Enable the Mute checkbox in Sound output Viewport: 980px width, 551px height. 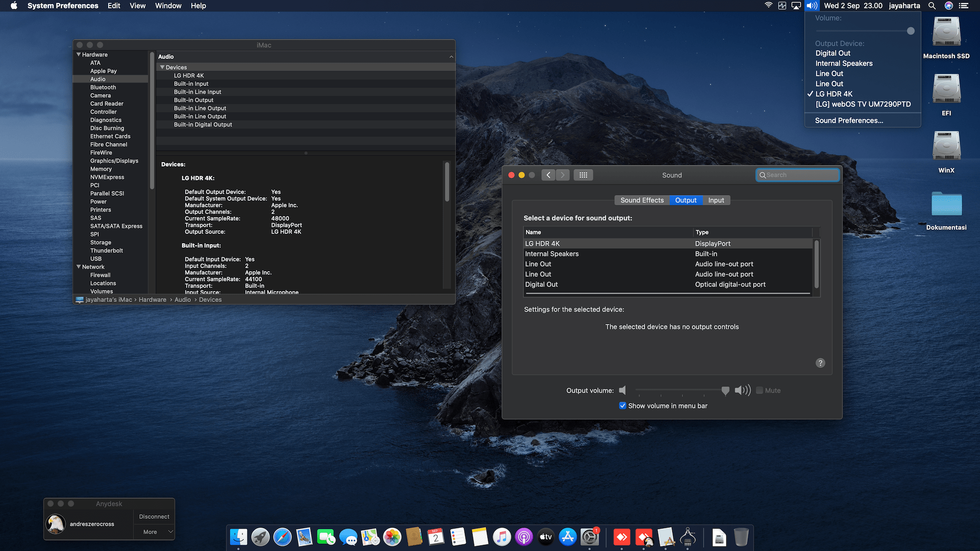(x=759, y=390)
